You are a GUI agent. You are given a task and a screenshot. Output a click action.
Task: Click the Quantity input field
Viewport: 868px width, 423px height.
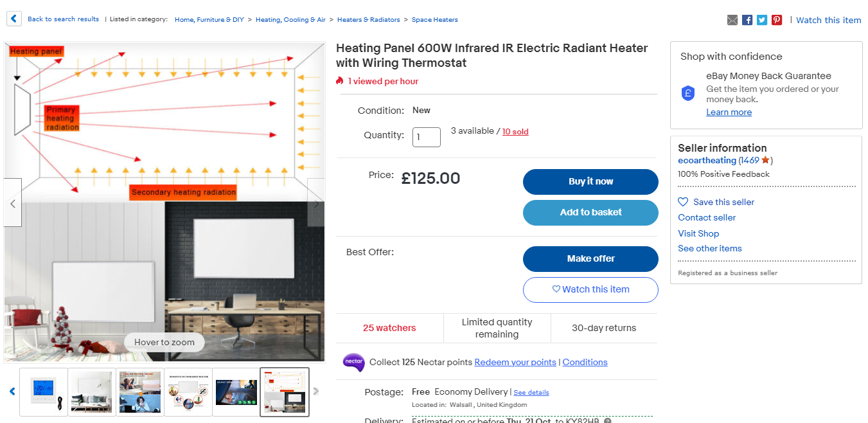pyautogui.click(x=427, y=137)
